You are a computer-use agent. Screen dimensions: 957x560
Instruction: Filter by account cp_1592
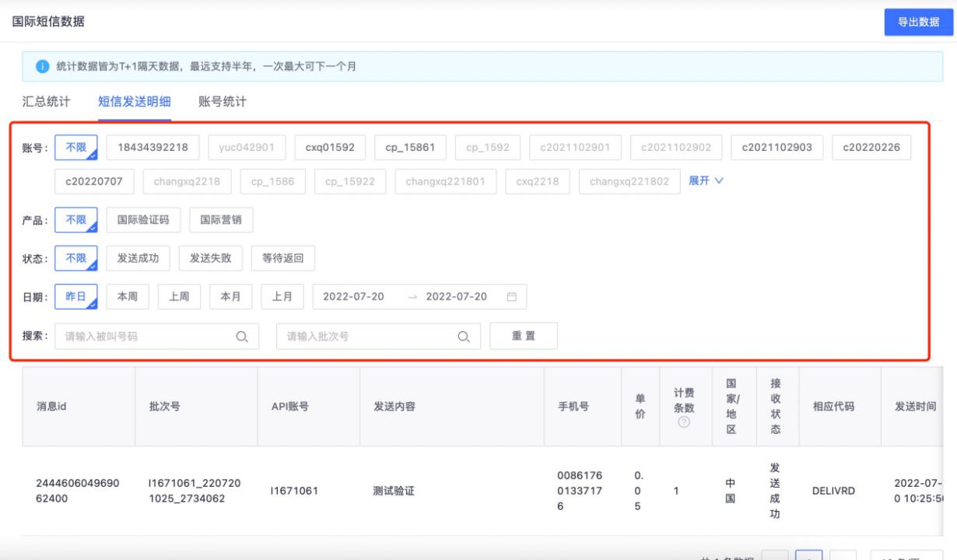click(488, 148)
